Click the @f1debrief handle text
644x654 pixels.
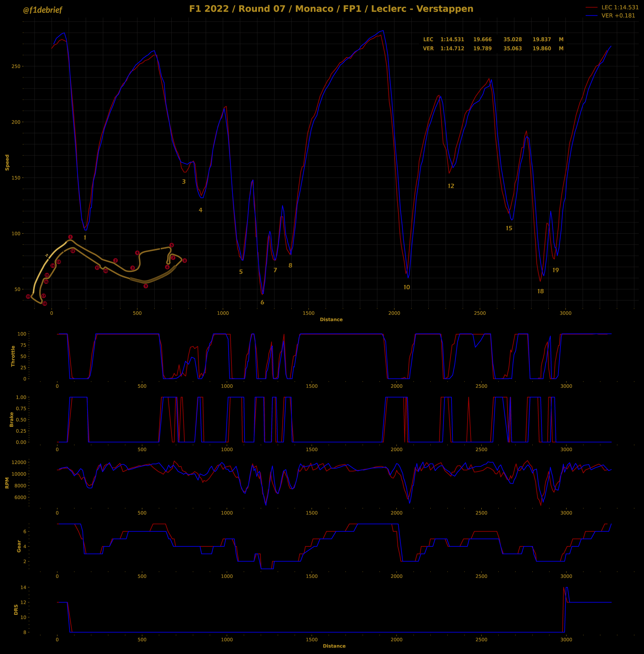pos(42,10)
